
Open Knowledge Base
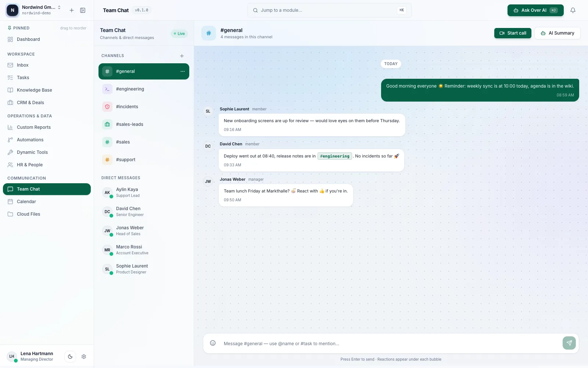coord(47,90)
